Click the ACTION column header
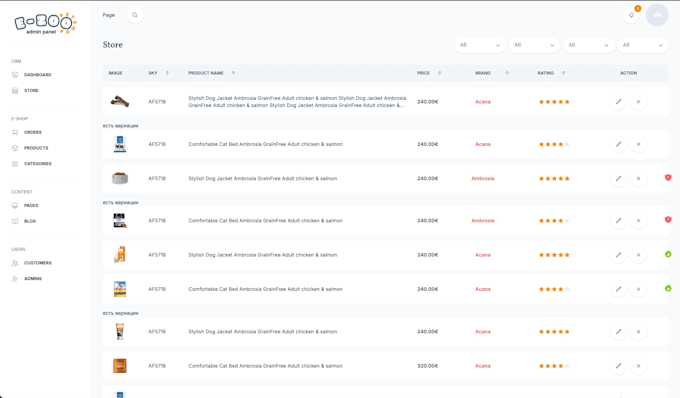680x398 pixels. pos(628,73)
